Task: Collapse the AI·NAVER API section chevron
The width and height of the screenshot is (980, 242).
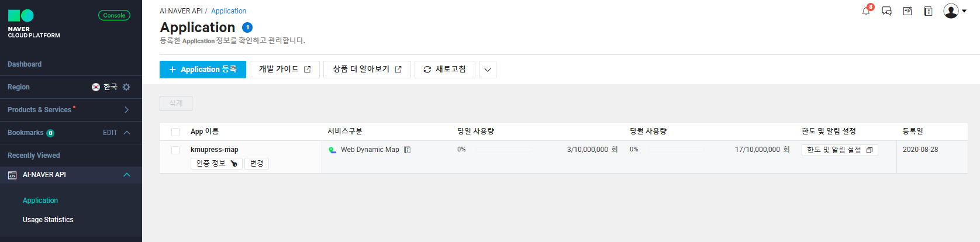Action: click(127, 175)
